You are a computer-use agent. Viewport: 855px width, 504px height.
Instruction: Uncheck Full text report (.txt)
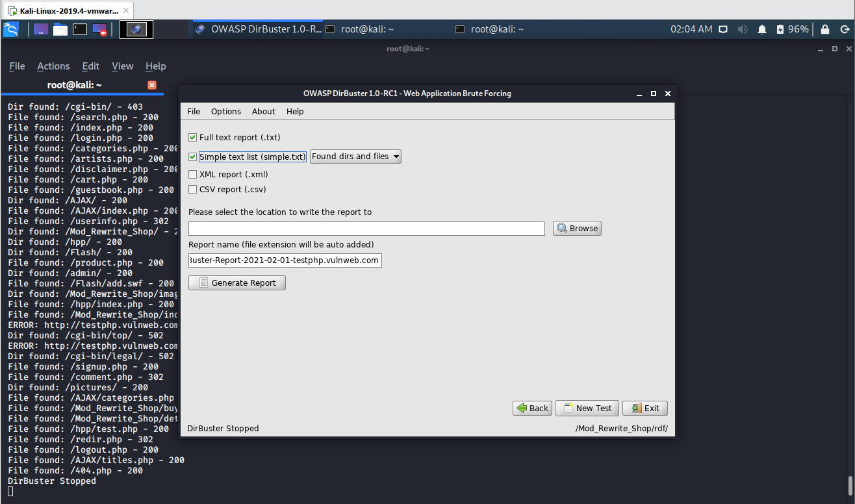pos(192,138)
